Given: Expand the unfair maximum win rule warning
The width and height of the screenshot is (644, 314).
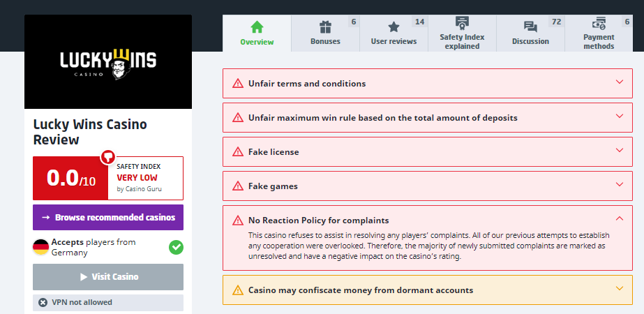Looking at the screenshot, I should [x=619, y=117].
